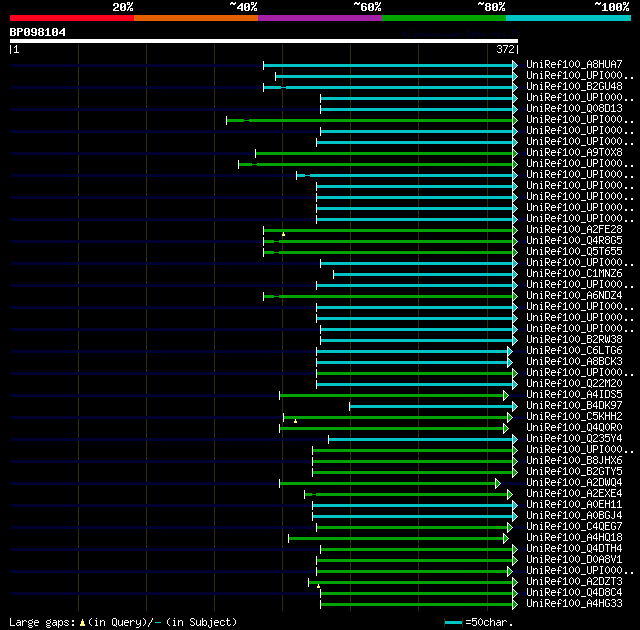Open the UniRef100_B2GU48 hit label
640x630 pixels.
[x=574, y=87]
